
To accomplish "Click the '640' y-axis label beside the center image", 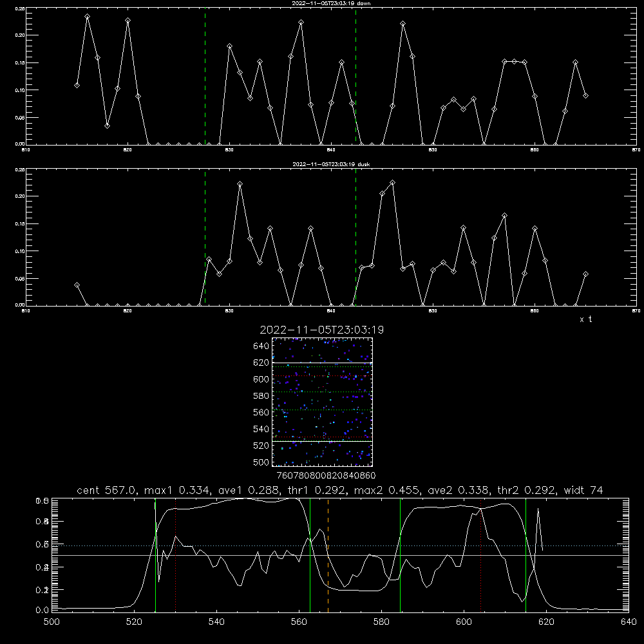I will [261, 346].
